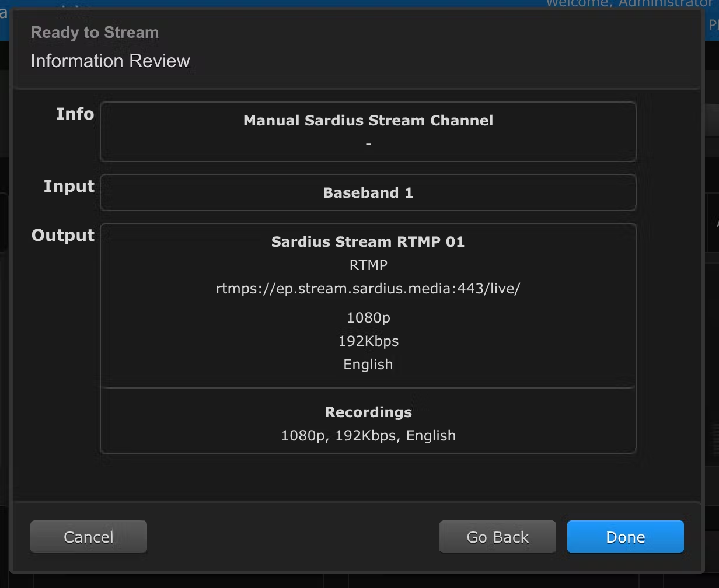719x588 pixels.
Task: Select the Output section label
Action: (x=63, y=235)
